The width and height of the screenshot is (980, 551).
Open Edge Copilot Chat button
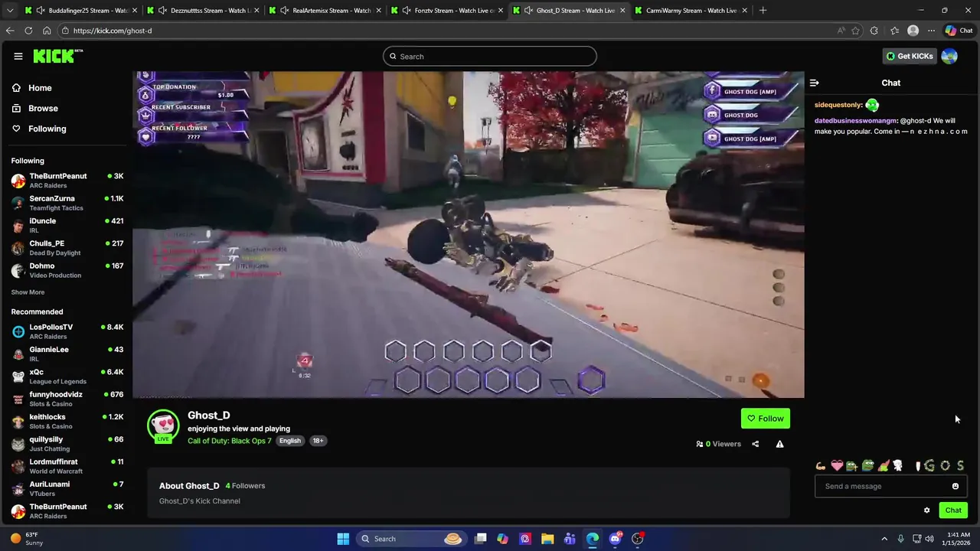[959, 31]
